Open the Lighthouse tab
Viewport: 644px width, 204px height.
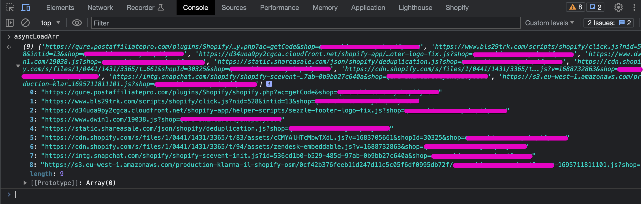[x=415, y=8]
